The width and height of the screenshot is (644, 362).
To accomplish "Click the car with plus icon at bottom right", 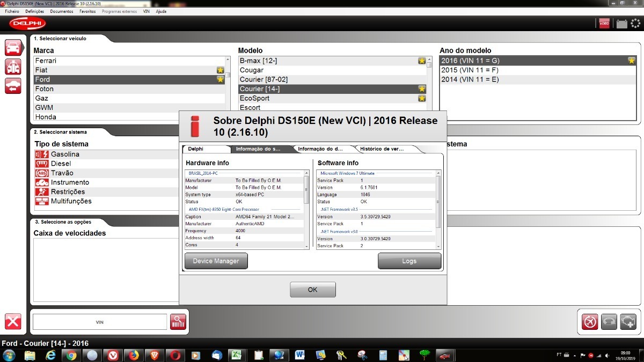I will (628, 321).
